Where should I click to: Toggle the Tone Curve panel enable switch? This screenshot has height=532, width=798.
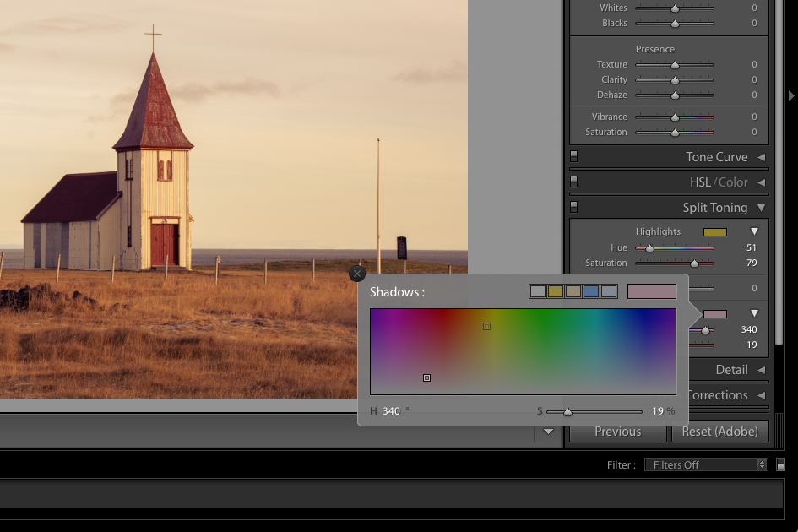(x=575, y=156)
